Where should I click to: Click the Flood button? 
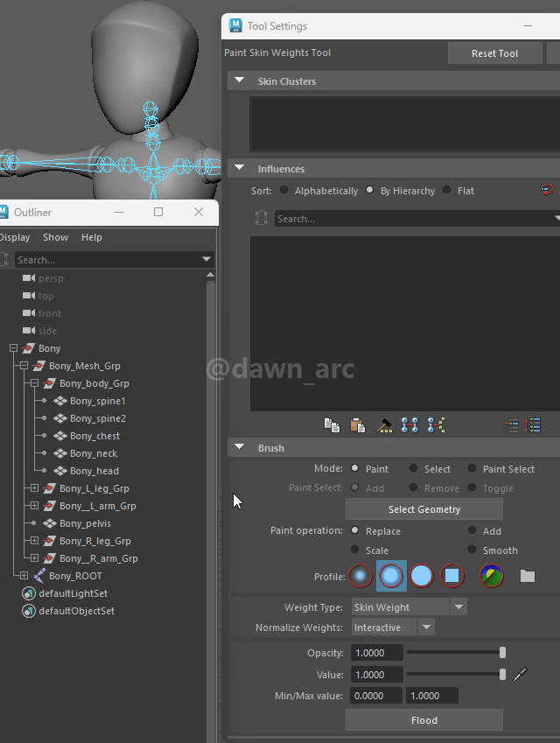[423, 720]
